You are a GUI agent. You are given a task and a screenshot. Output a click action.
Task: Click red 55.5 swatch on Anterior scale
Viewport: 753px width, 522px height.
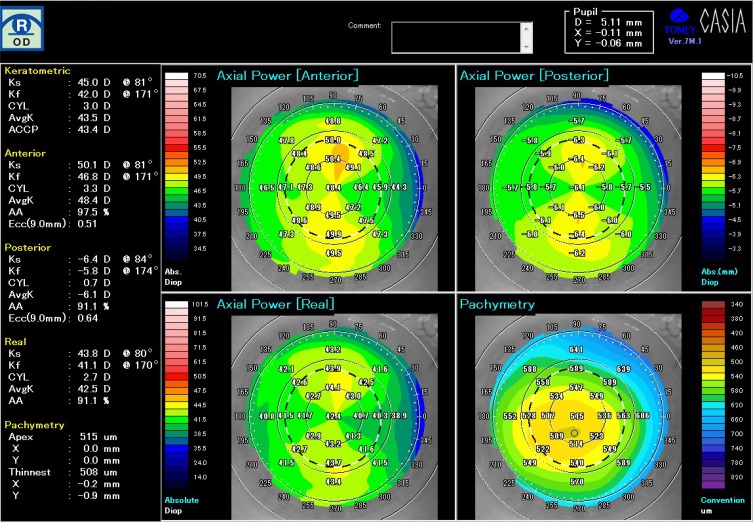176,148
